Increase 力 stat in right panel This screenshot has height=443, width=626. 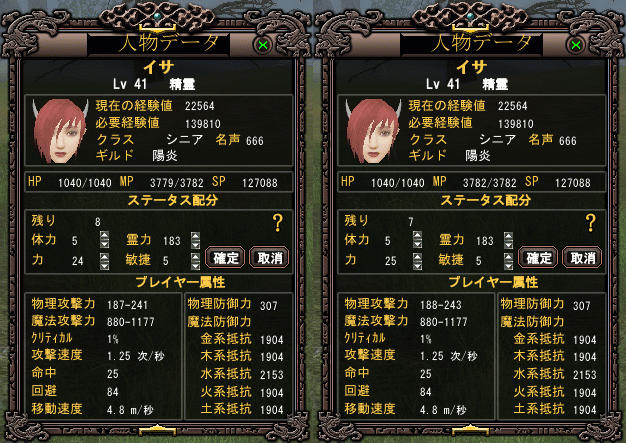pyautogui.click(x=418, y=257)
